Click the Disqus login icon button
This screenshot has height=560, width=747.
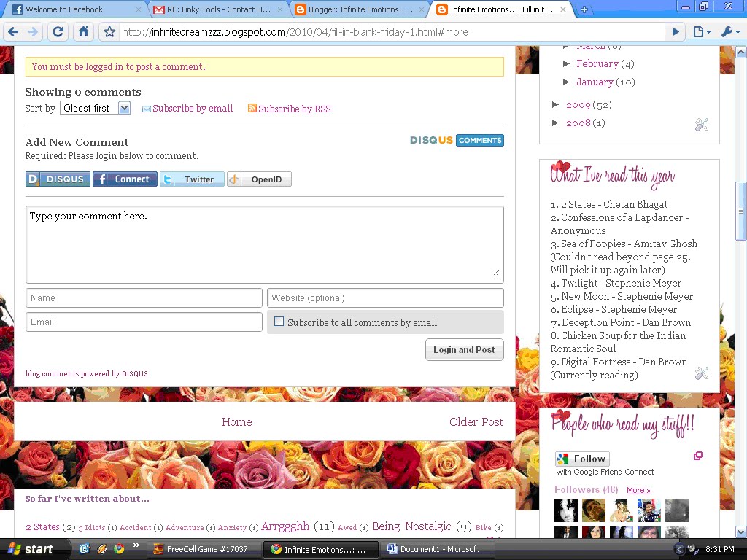tap(58, 179)
